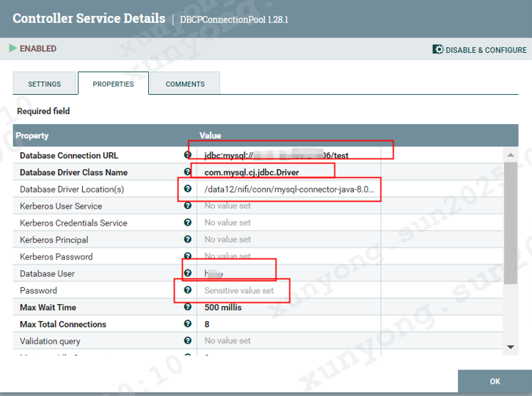Click the green ENABLED status arrow icon
The height and width of the screenshot is (396, 532).
[x=13, y=48]
